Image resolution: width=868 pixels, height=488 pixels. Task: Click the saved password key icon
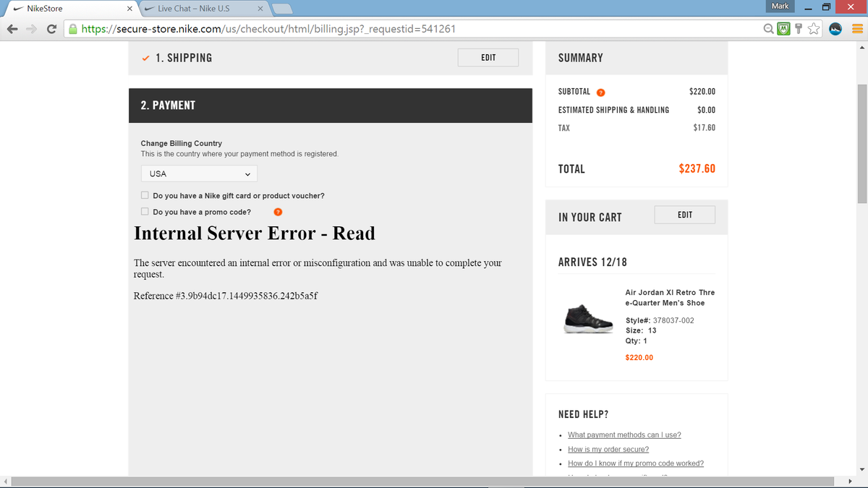click(x=799, y=29)
